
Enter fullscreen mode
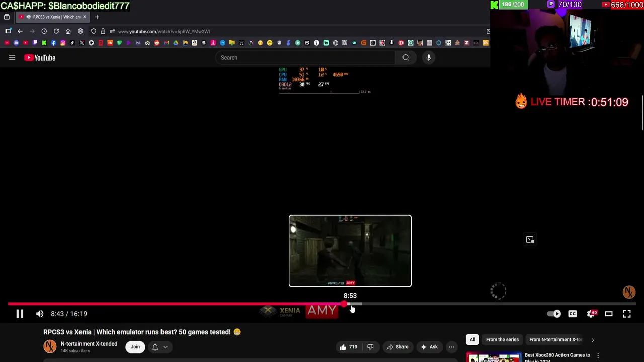pos(627,314)
